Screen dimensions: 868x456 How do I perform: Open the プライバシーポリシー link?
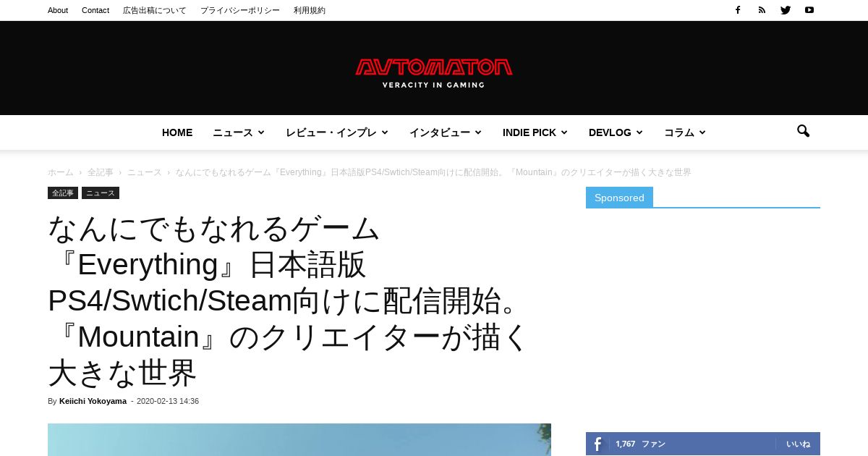pos(240,10)
